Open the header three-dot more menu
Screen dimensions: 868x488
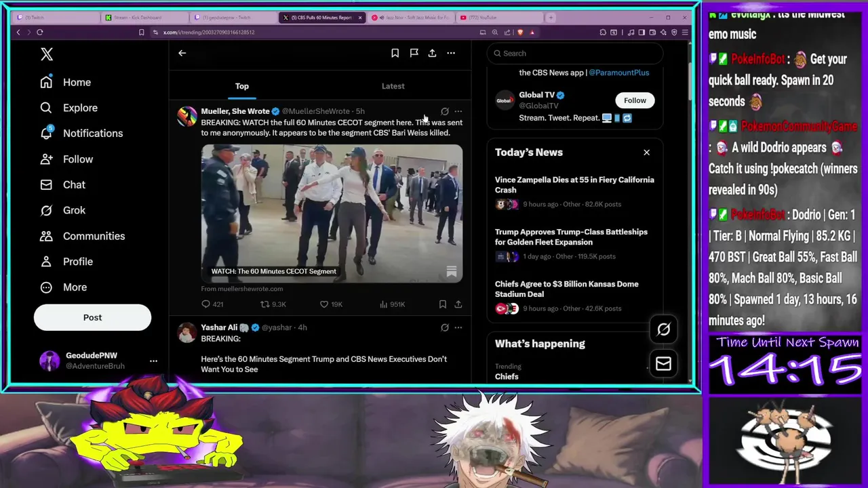point(451,53)
